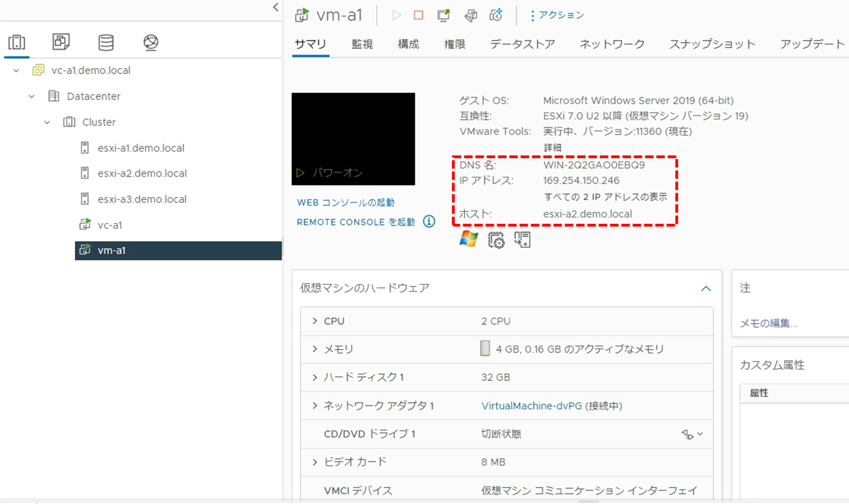Collapse the 仮想マシンのハードウェア panel
This screenshot has height=504, width=849.
coord(706,289)
